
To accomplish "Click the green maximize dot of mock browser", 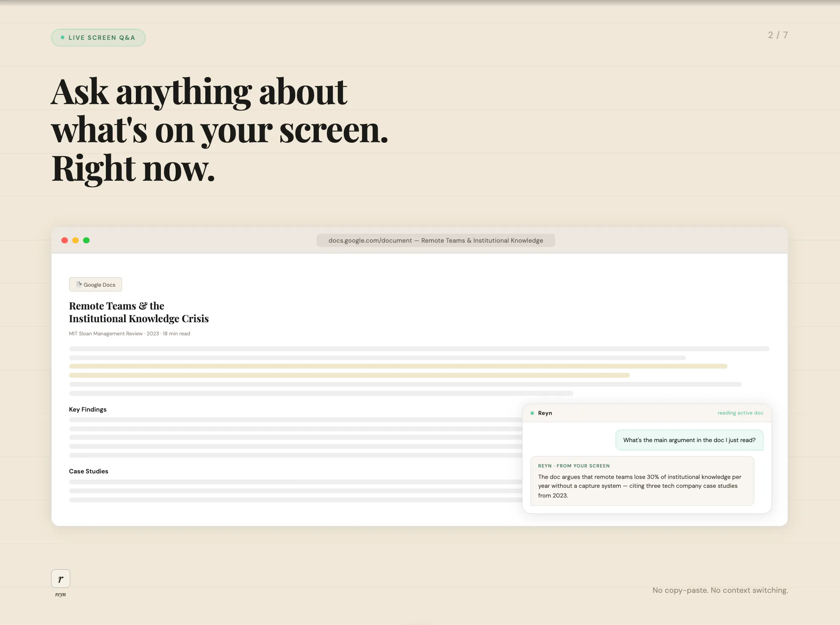I will pyautogui.click(x=86, y=241).
